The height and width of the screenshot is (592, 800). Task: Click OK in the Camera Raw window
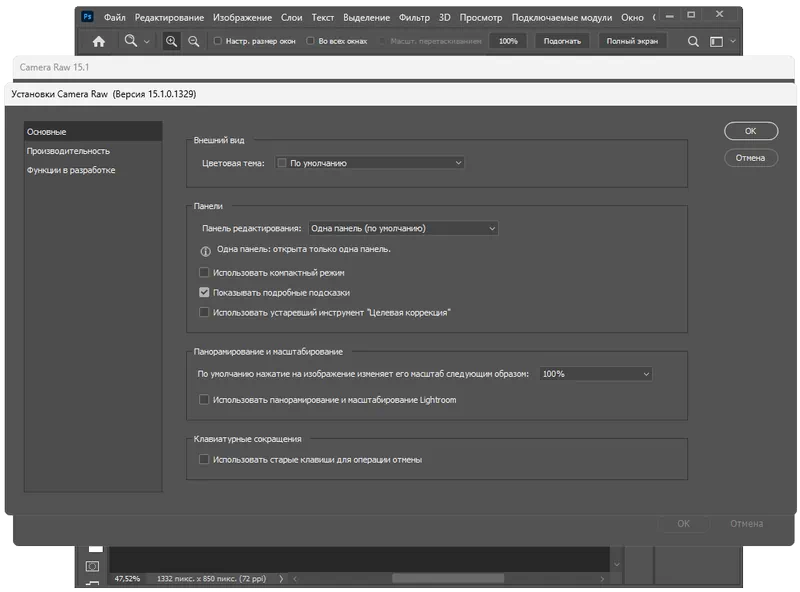pos(684,524)
